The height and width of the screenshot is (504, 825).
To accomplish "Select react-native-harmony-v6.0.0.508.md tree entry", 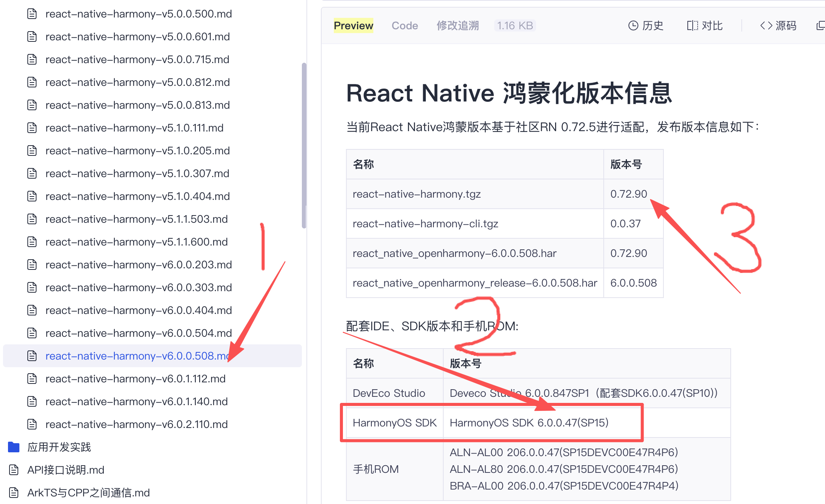I will tap(137, 356).
